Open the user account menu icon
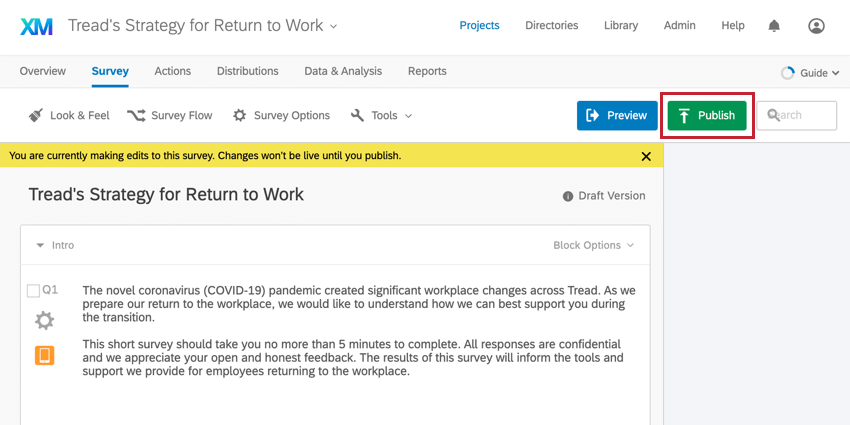 tap(816, 25)
